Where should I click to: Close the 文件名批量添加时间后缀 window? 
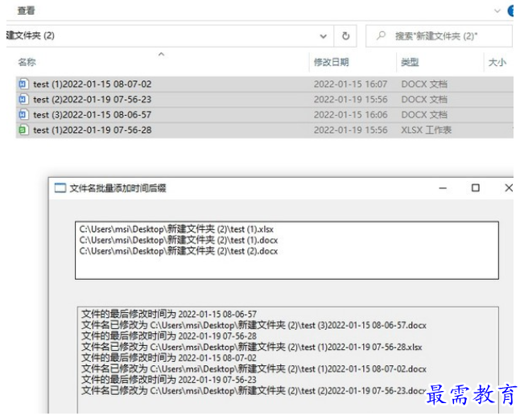pyautogui.click(x=509, y=188)
